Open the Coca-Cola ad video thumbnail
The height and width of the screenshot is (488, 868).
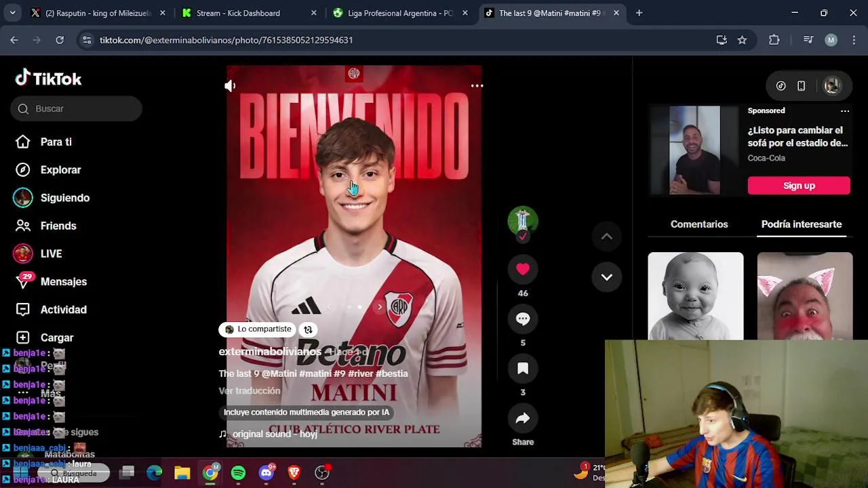(694, 150)
